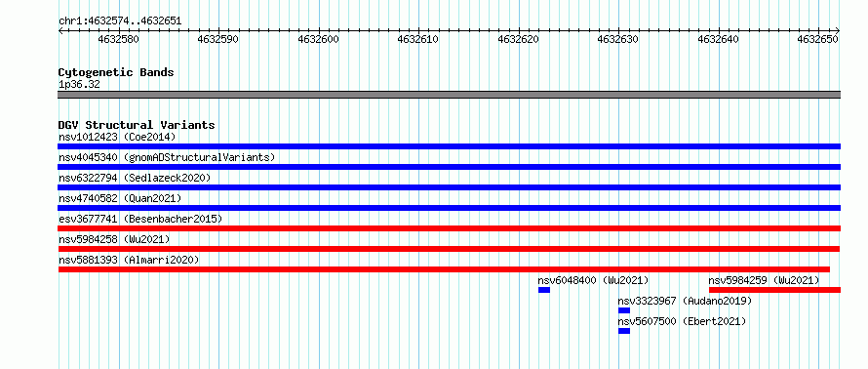The height and width of the screenshot is (369, 868).
Task: Click ruler position 4632610
Action: coord(418,39)
